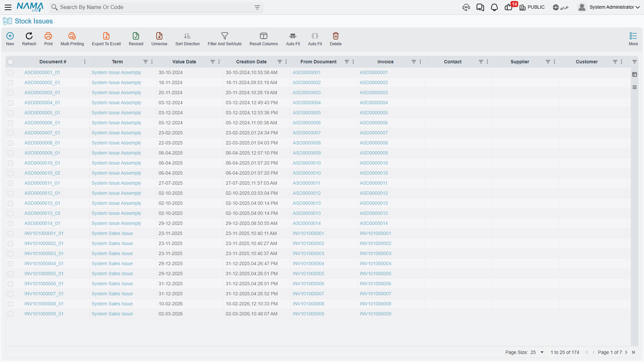Screen dimensions: 644x362
Task: Open From Document column filter
Action: 347,62
